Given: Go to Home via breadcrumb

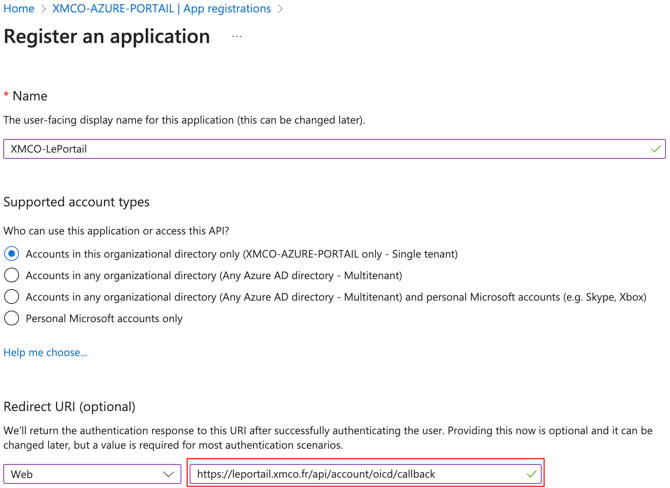Looking at the screenshot, I should coord(18,9).
